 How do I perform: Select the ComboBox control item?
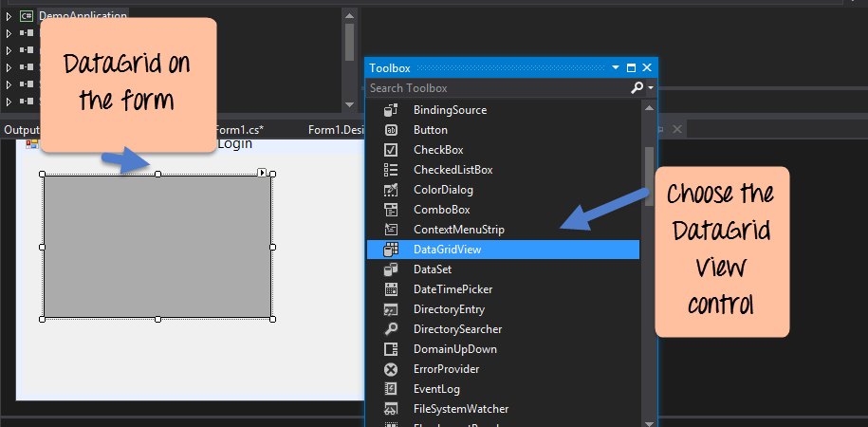click(x=441, y=210)
